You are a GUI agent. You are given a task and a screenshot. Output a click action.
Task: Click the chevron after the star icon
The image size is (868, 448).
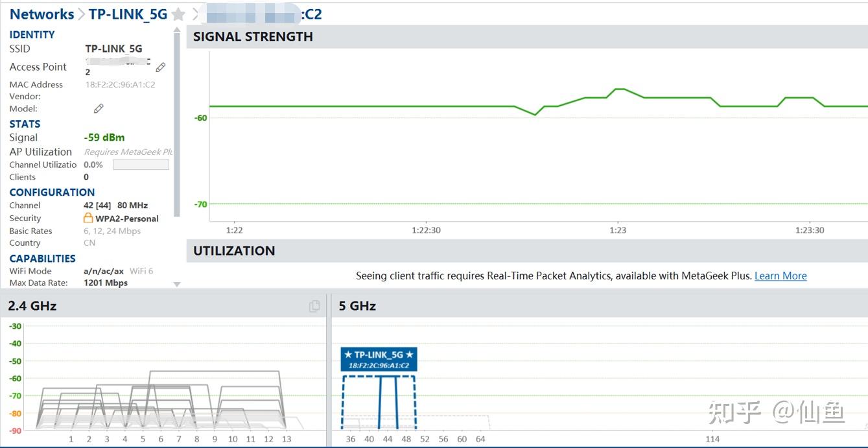pyautogui.click(x=195, y=14)
